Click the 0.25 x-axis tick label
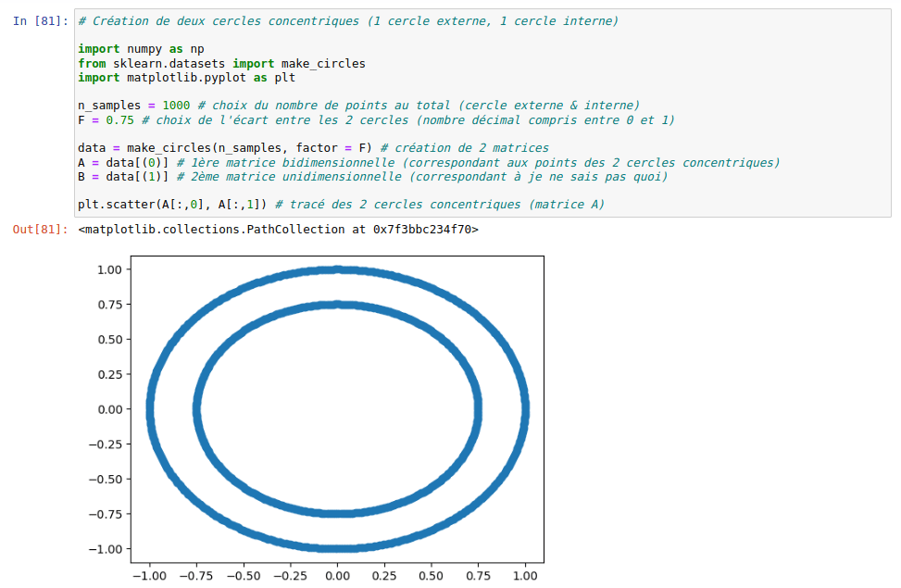The image size is (901, 588). 384,576
